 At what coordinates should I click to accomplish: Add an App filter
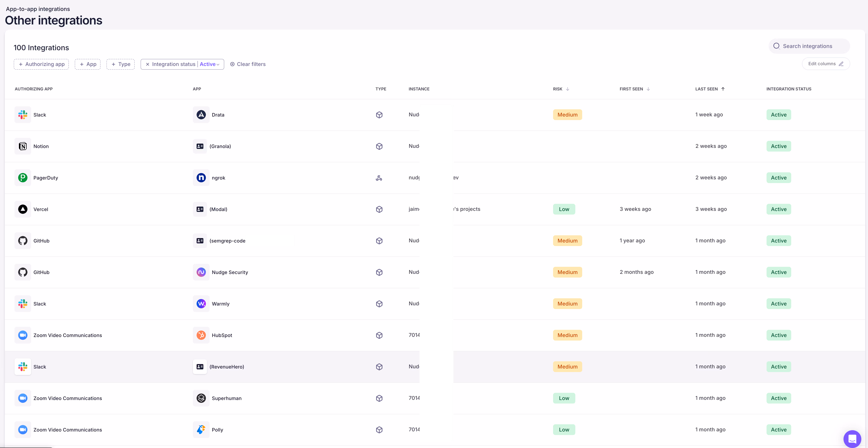88,64
